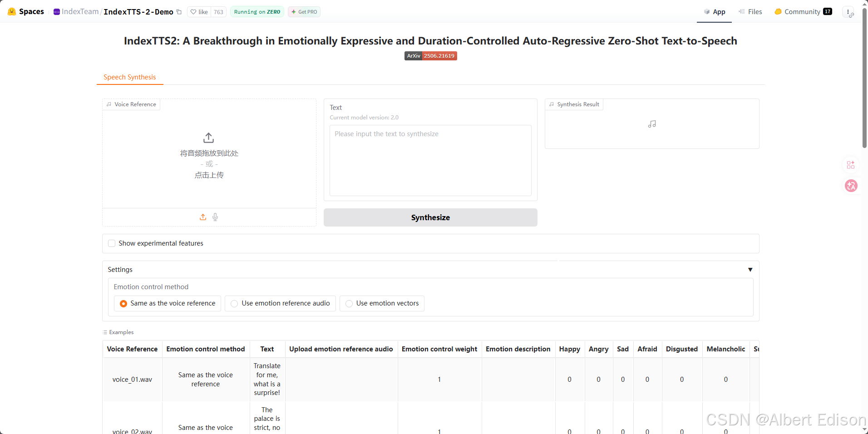The height and width of the screenshot is (434, 868).
Task: Click the Disgusted column header
Action: [681, 349]
